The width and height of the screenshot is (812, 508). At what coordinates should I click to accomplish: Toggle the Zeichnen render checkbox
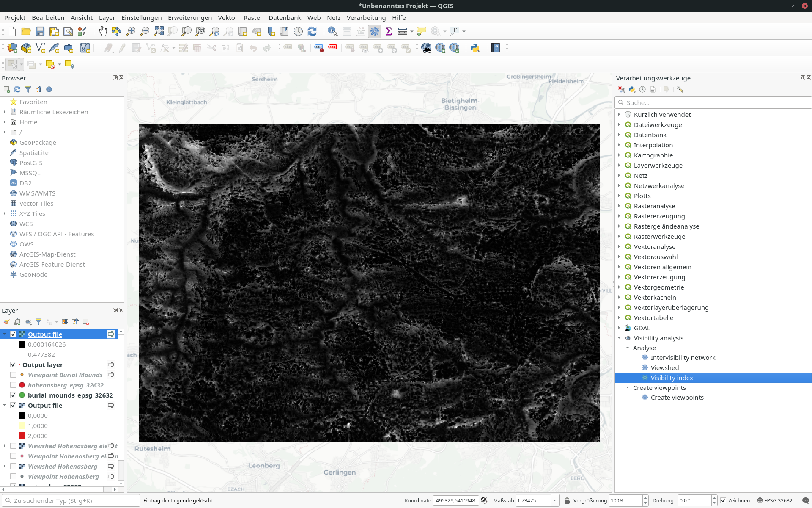click(723, 500)
